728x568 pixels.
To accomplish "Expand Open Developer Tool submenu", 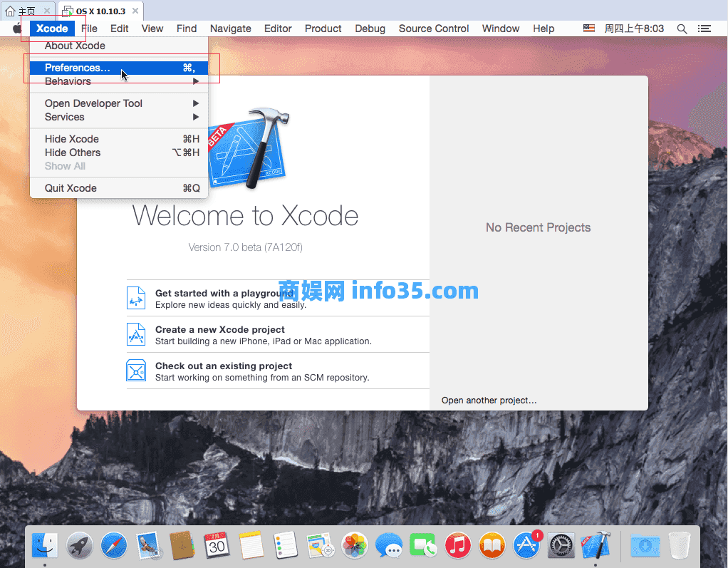I will pyautogui.click(x=119, y=103).
